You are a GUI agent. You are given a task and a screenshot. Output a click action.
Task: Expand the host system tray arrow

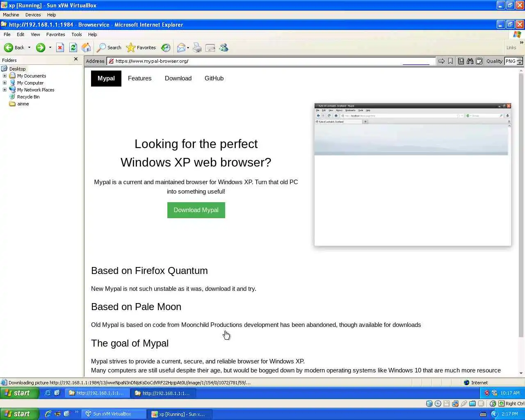[x=494, y=414]
